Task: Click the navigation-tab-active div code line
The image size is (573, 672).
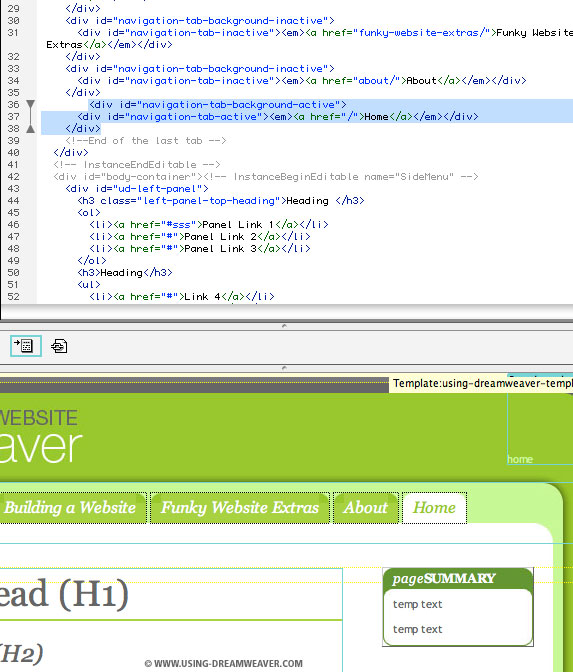Action: 278,117
